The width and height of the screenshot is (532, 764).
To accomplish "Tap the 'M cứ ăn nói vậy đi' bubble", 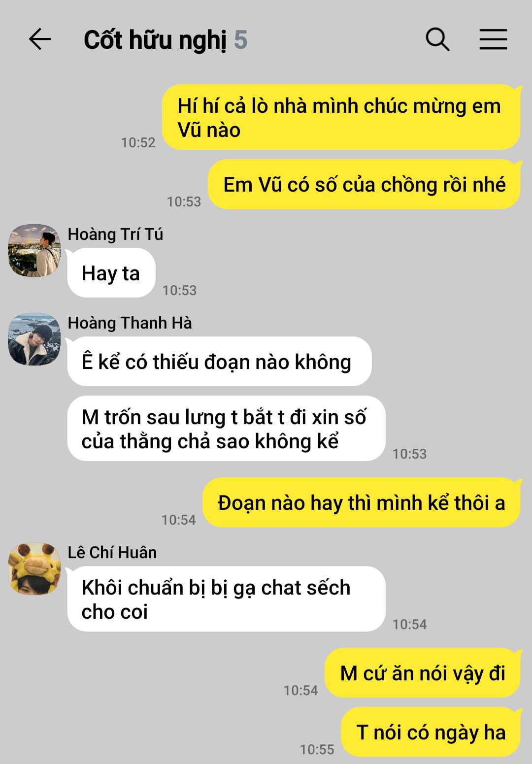I will tap(423, 673).
